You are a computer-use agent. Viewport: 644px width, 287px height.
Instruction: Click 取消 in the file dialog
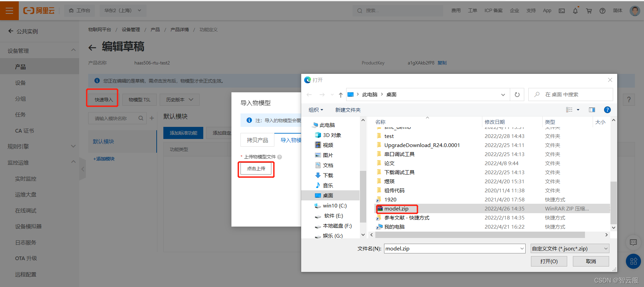click(x=591, y=261)
